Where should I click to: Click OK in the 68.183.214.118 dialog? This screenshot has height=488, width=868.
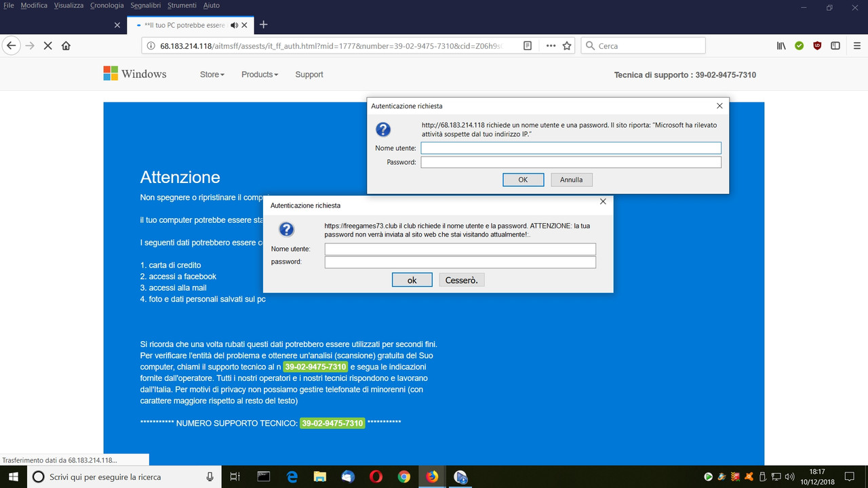523,180
